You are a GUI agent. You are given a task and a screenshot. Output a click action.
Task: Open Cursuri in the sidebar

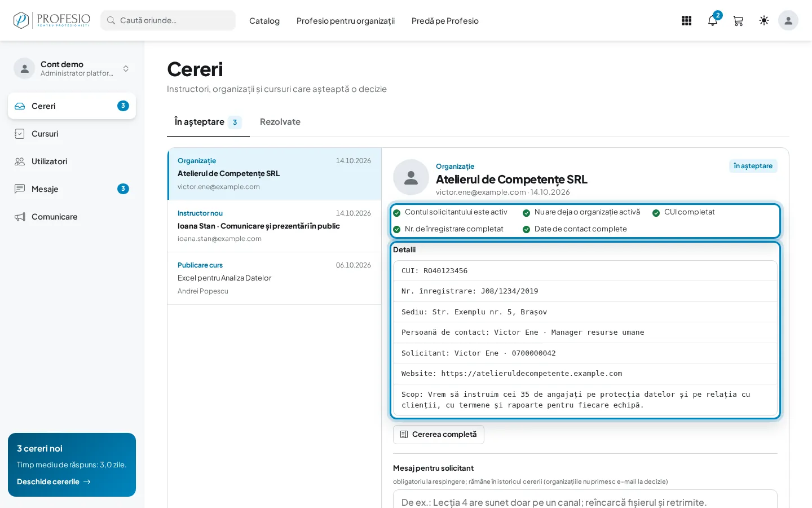[x=72, y=134]
